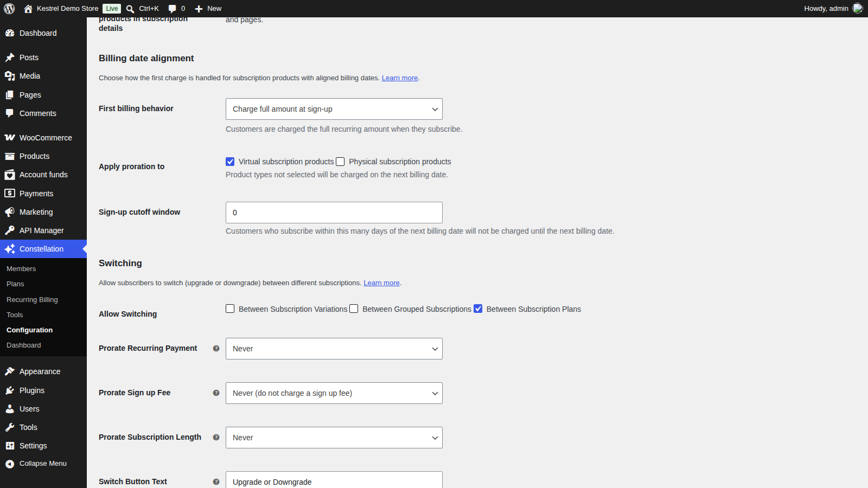Screen dimensions: 868x488
Task: Click help icon beside Prorate Recurring Payment
Action: click(x=216, y=349)
